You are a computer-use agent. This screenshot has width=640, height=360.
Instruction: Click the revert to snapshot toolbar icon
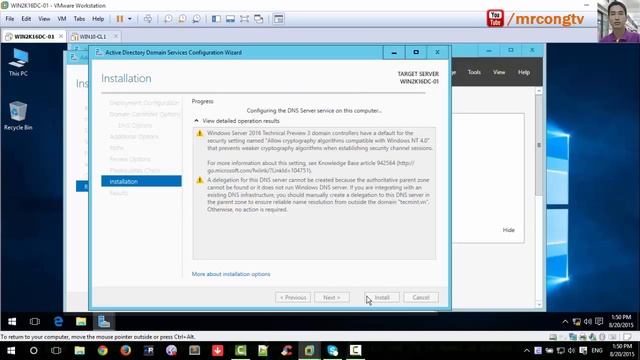click(182, 19)
